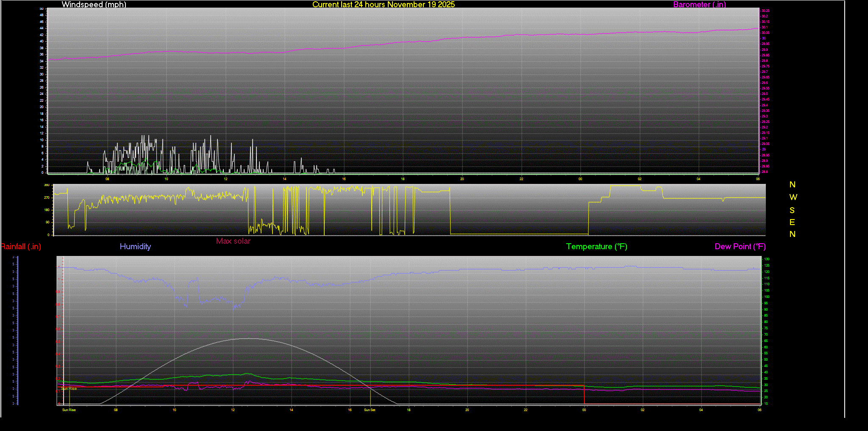Click the 270 tick on wind direction axis
868x431 pixels.
click(x=47, y=197)
